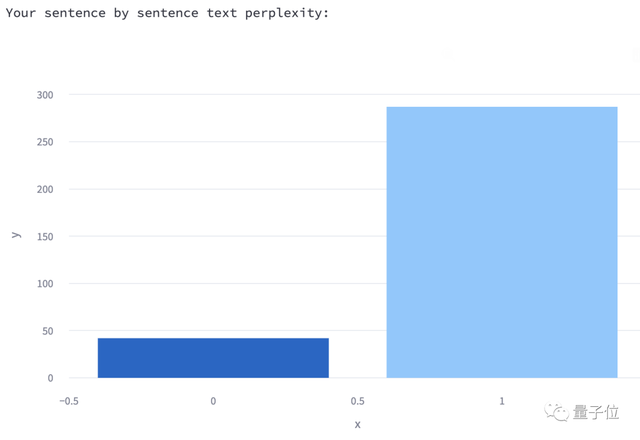
Task: Click the dark blue bar at x=0
Action: point(213,358)
